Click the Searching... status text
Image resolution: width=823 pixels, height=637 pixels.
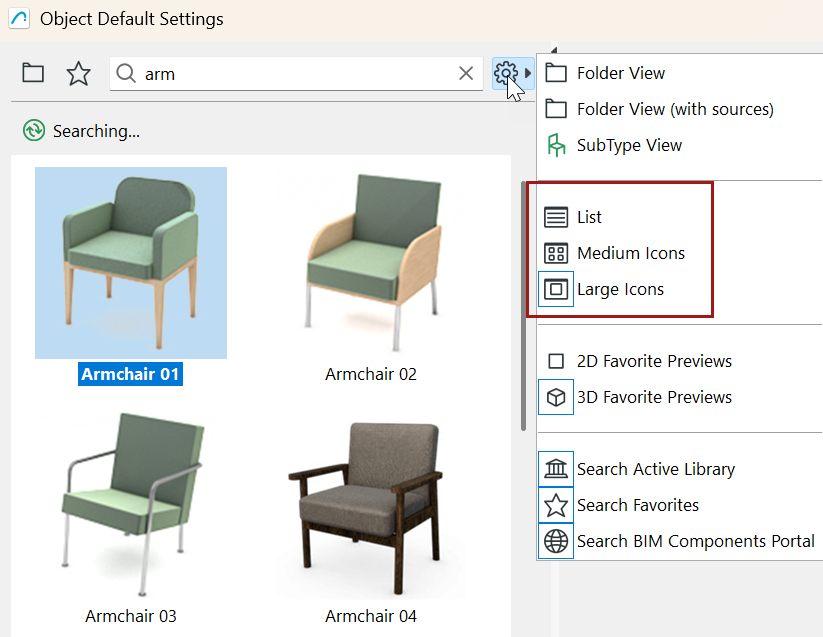96,131
